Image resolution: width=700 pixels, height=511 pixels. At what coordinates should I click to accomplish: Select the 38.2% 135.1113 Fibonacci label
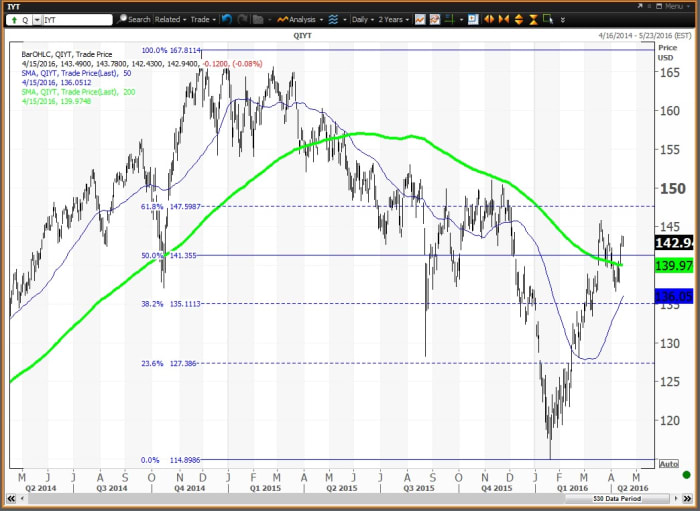[x=171, y=304]
